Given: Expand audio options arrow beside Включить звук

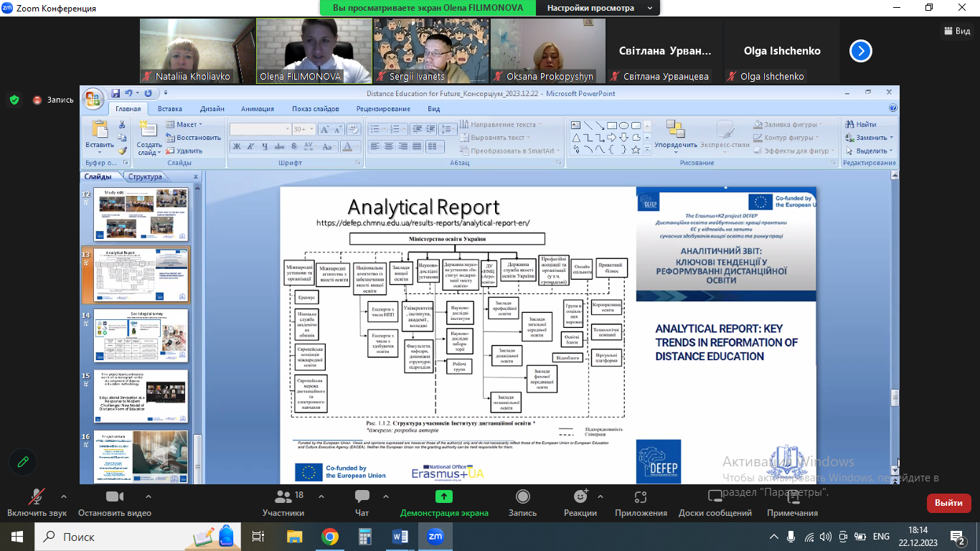Looking at the screenshot, I should (64, 496).
